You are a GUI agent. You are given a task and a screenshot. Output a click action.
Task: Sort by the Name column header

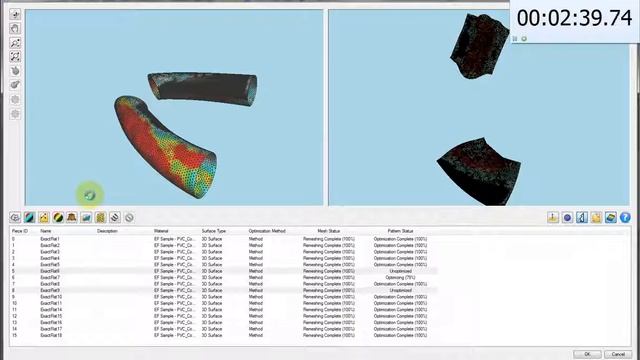[46, 231]
